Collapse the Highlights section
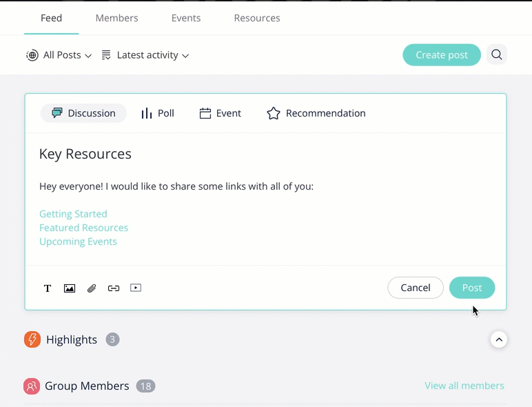532x407 pixels. pos(499,339)
